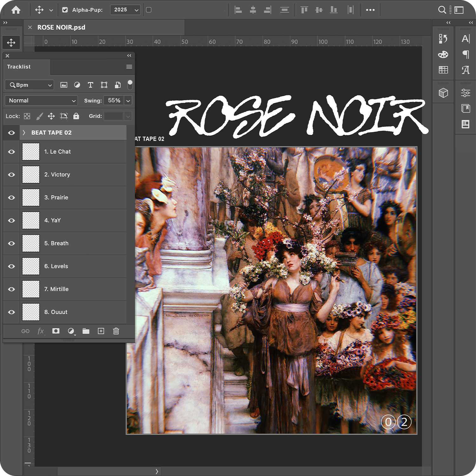
Task: Expand the BEAT TAPE 02 group
Action: 24,133
